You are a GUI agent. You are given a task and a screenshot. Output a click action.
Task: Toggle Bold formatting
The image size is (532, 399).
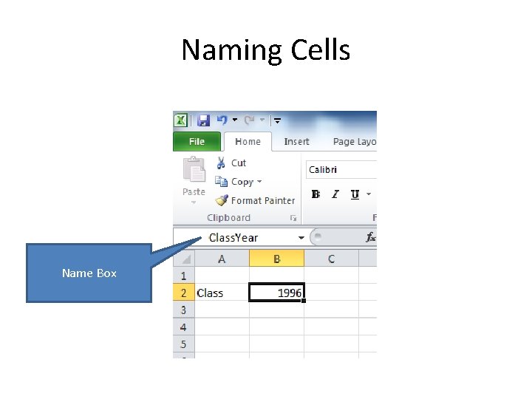point(316,194)
